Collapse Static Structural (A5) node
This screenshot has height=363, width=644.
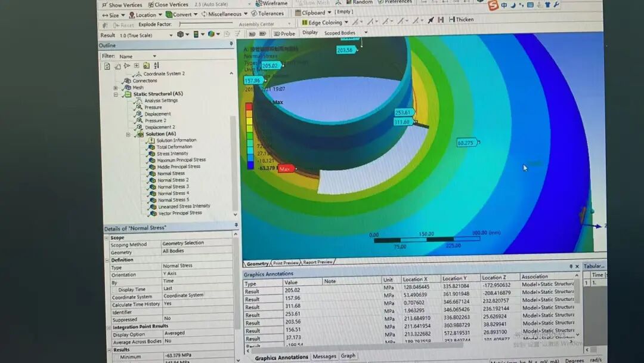(x=116, y=94)
